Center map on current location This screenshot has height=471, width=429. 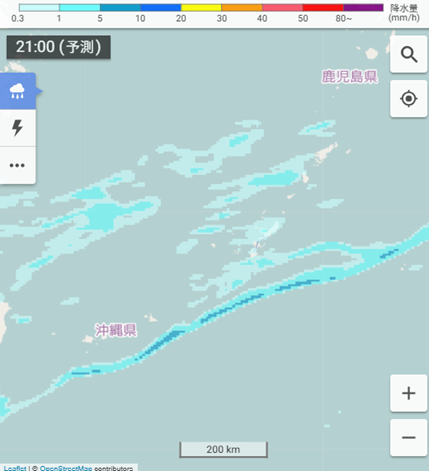(409, 99)
